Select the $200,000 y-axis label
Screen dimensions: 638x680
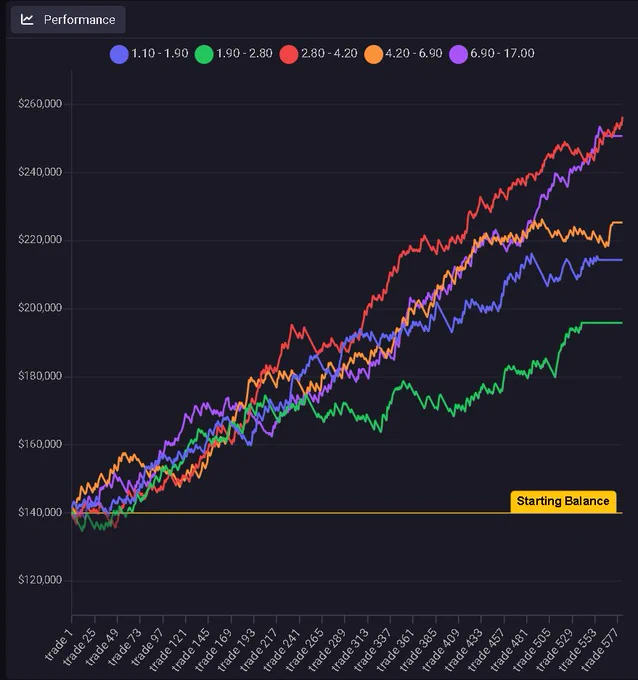[40, 307]
